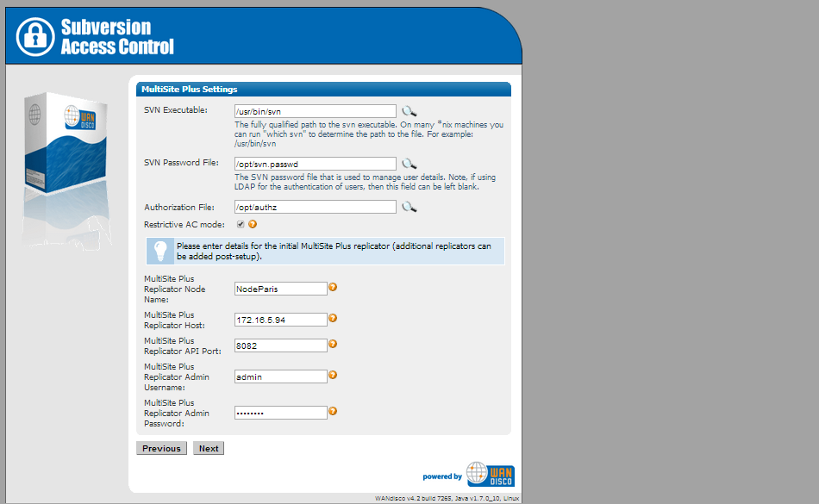
Task: Show help for Replicator Node Name
Action: [333, 287]
